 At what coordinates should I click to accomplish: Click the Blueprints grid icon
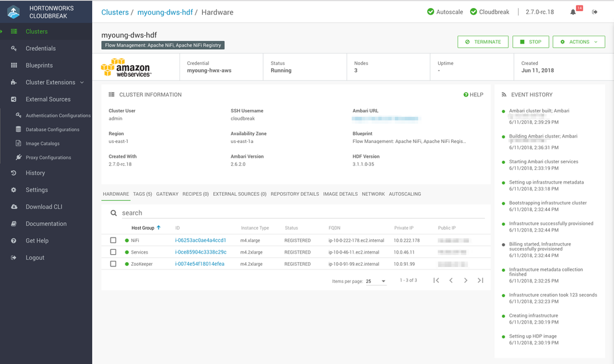(14, 65)
